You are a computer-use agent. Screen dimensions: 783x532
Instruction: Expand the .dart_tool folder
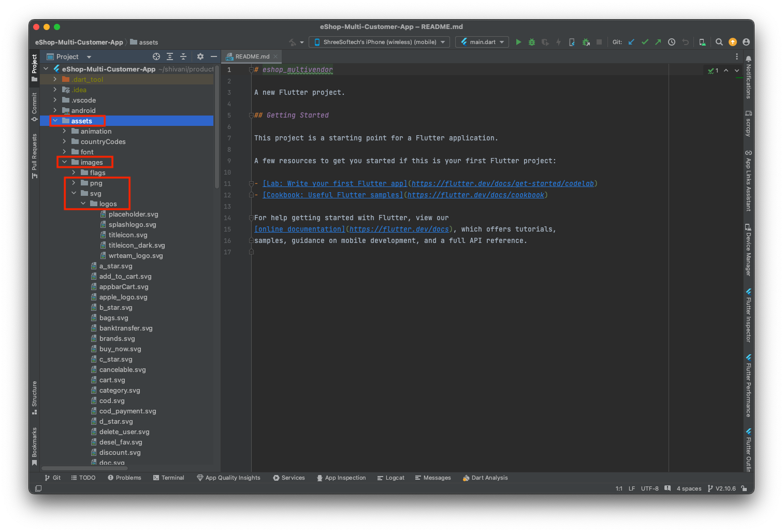click(55, 79)
